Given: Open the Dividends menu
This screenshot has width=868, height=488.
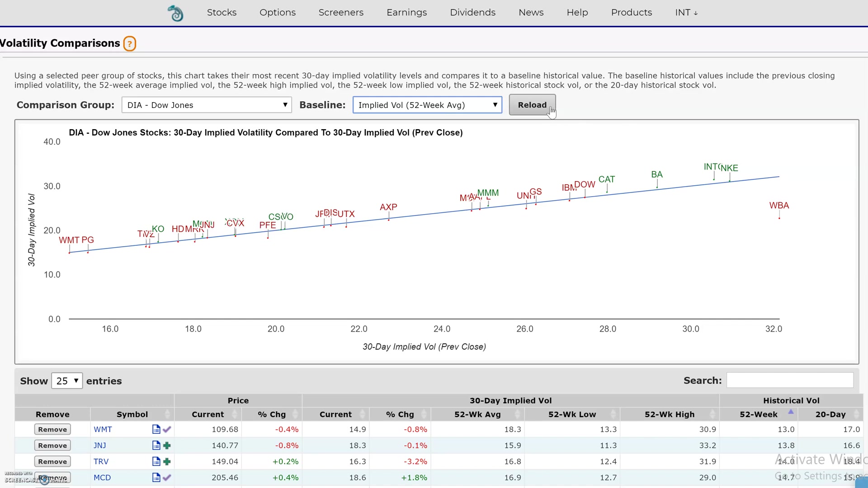Looking at the screenshot, I should [x=472, y=13].
